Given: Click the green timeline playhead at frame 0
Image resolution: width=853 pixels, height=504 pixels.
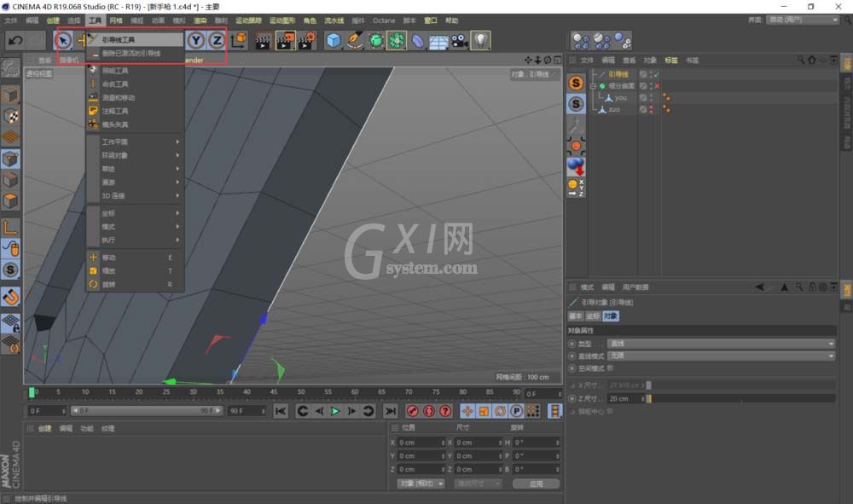Looking at the screenshot, I should (32, 392).
